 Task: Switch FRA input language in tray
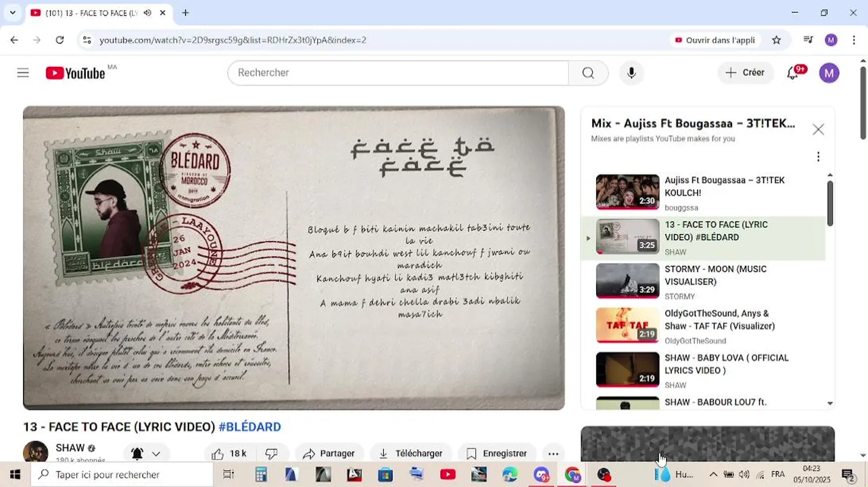(778, 474)
